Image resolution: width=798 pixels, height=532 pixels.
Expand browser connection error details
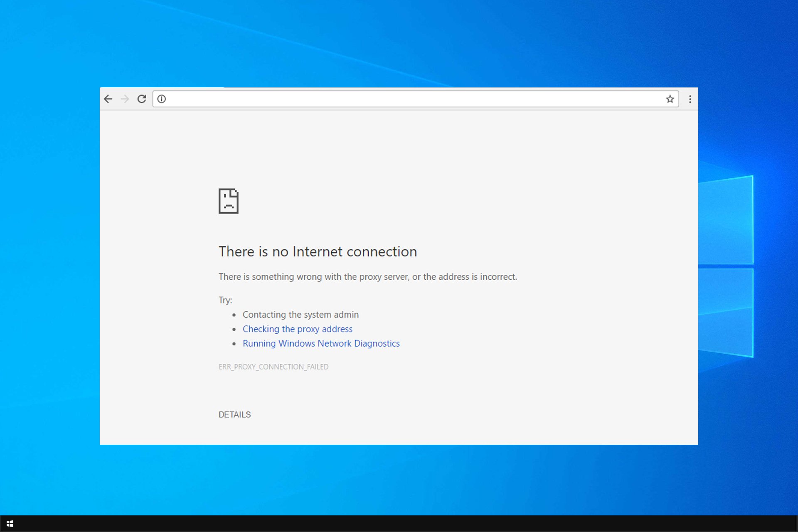click(234, 414)
